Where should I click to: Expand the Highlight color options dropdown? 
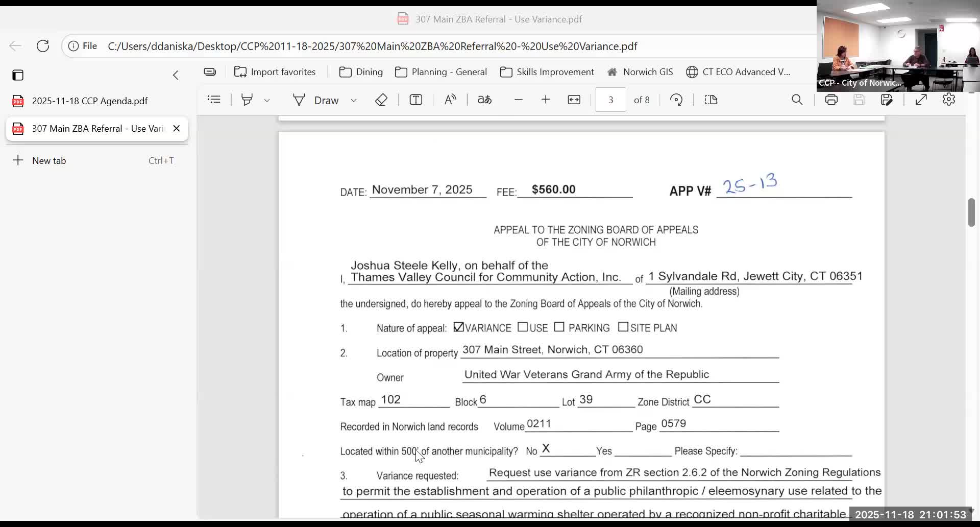[x=267, y=101]
